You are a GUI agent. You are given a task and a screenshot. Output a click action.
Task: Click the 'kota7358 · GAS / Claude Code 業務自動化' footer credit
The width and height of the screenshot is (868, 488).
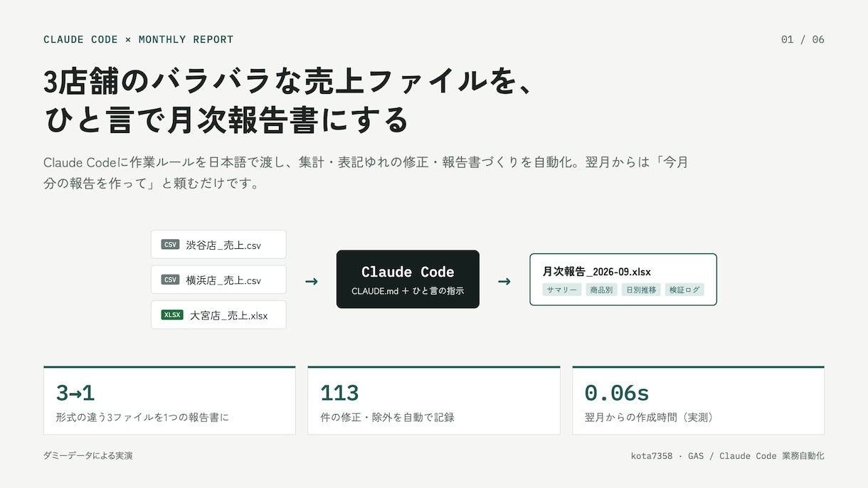[727, 455]
